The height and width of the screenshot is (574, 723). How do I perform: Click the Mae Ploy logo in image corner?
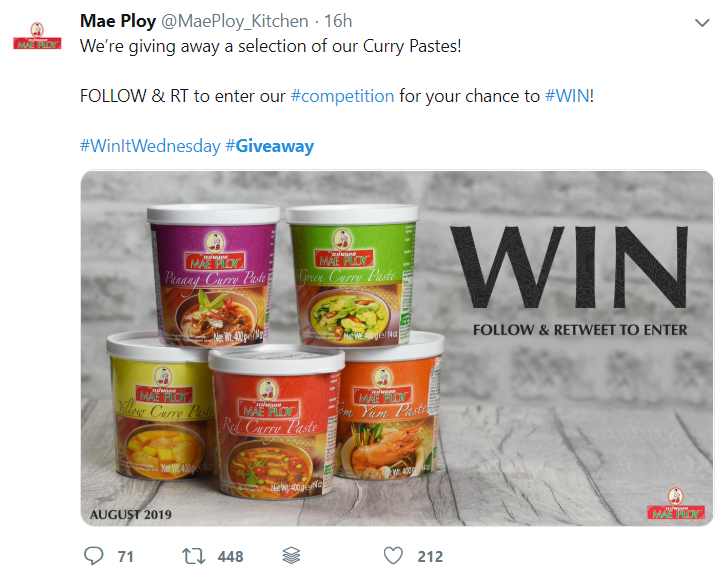click(x=676, y=503)
